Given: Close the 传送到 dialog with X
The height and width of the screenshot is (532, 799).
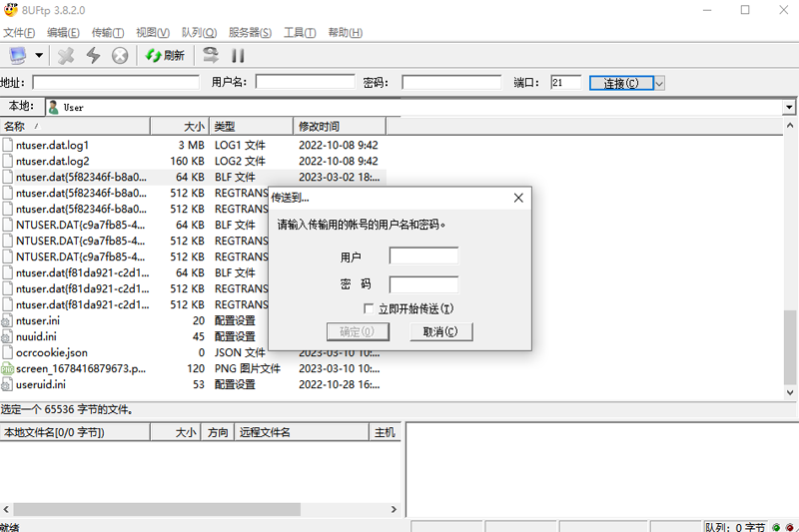Looking at the screenshot, I should tap(518, 198).
